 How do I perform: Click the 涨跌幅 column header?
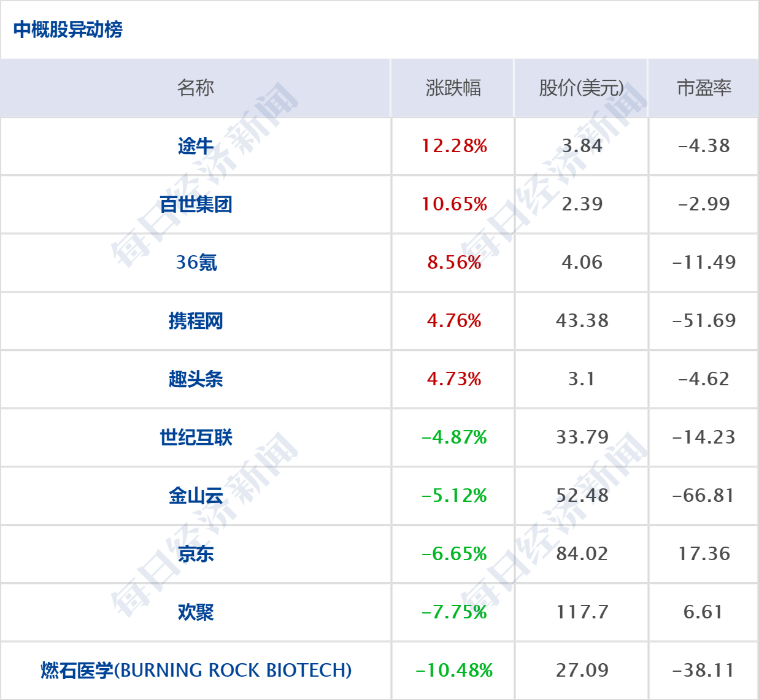coord(453,88)
